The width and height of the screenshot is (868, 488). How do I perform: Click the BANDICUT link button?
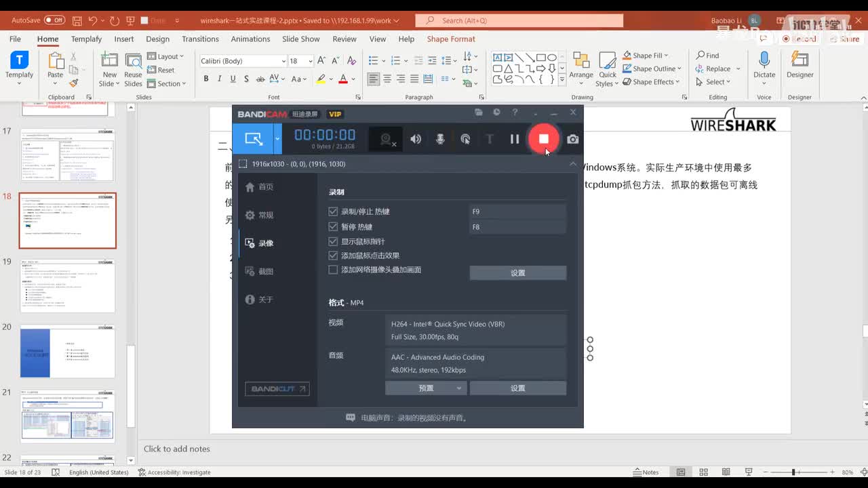point(277,388)
